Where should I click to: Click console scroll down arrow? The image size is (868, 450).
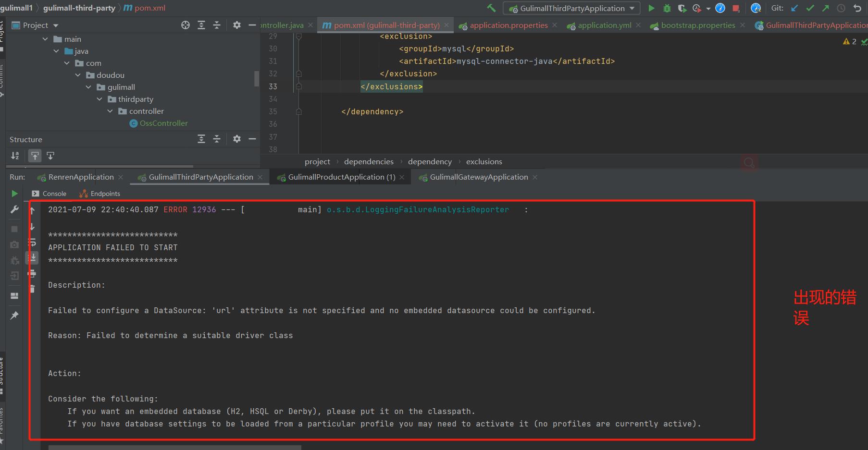[x=32, y=226]
